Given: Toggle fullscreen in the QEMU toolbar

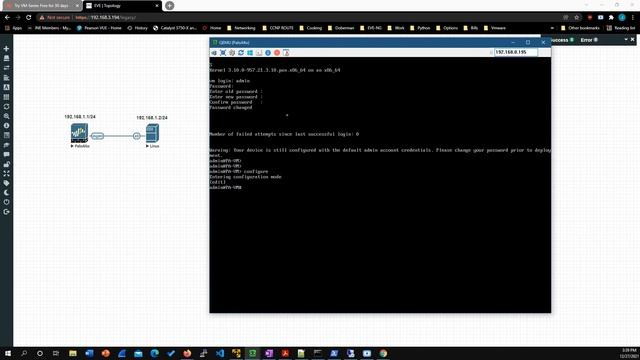Looking at the screenshot, I should coord(223,53).
